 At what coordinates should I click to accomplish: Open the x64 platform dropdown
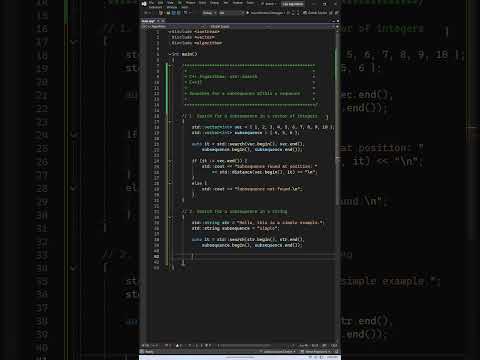tap(231, 13)
